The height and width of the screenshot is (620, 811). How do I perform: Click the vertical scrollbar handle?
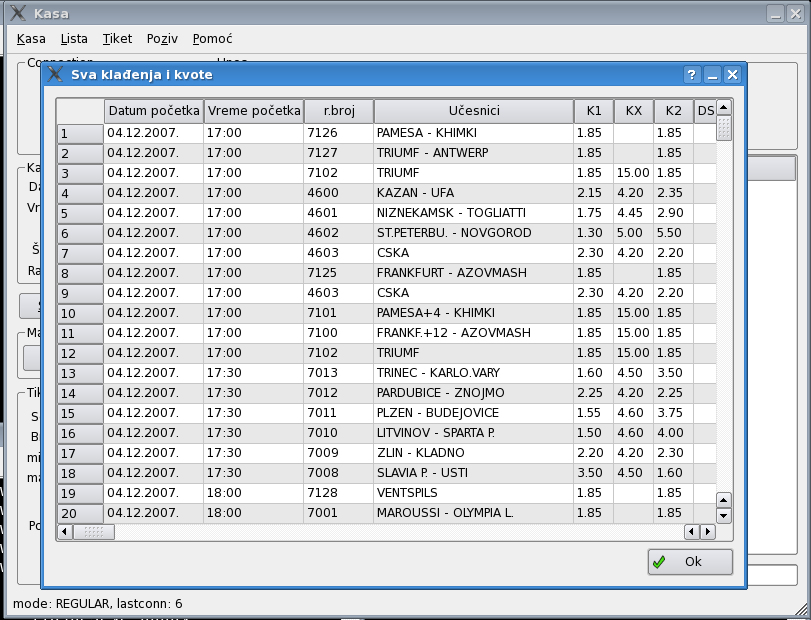[724, 128]
